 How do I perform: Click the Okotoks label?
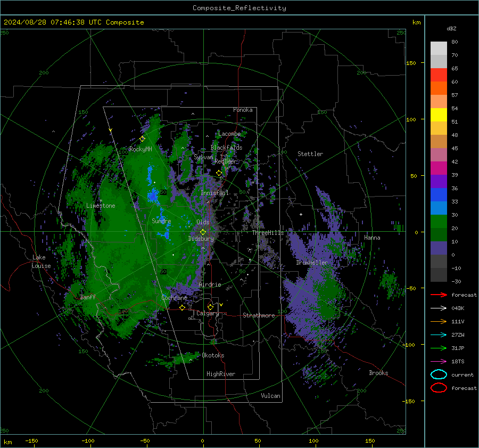point(213,355)
